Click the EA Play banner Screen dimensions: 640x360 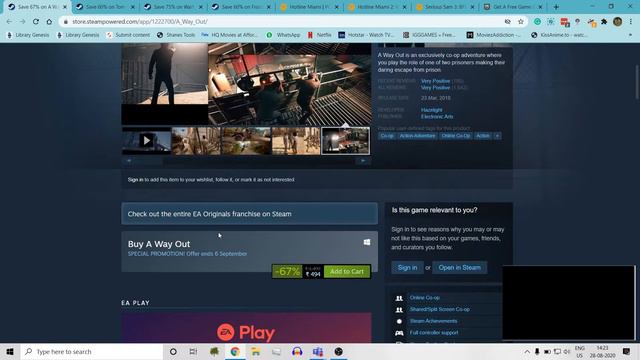[247, 328]
